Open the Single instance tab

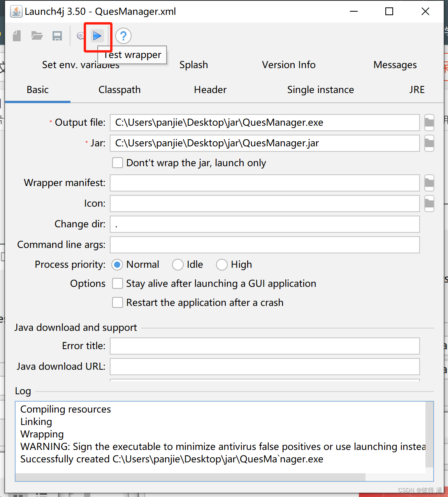[x=320, y=90]
